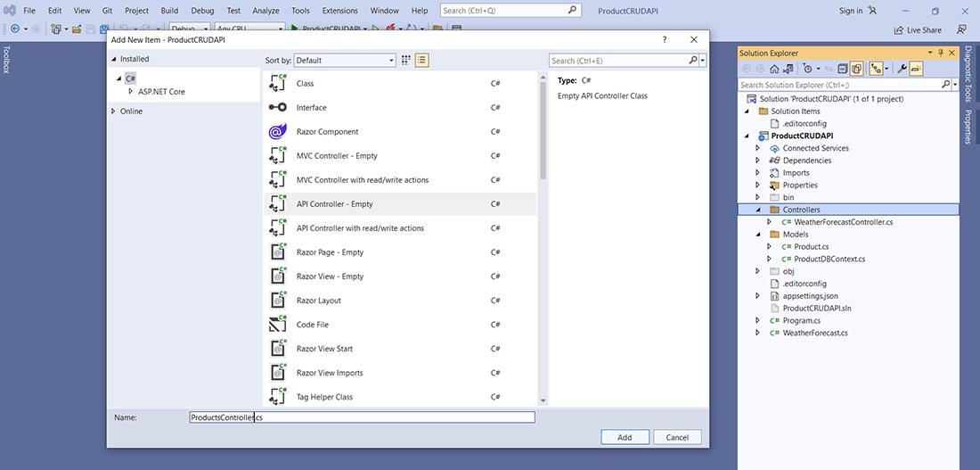
Task: Open the Debug menu
Action: point(202,11)
